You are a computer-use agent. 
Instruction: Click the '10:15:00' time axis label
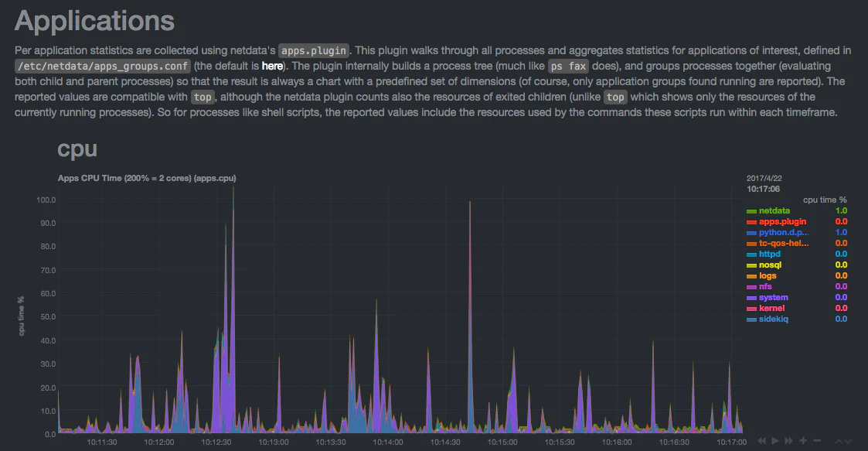[502, 442]
